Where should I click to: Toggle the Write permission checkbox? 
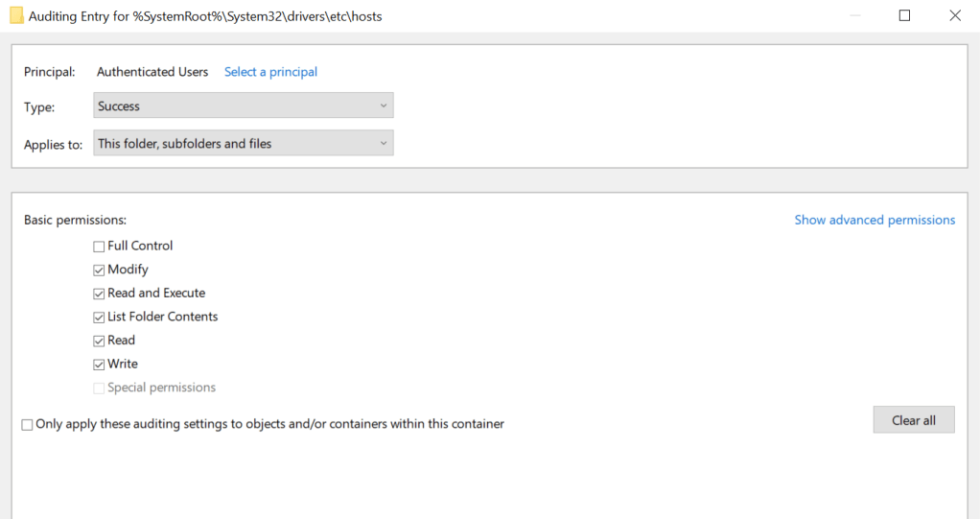pos(99,365)
